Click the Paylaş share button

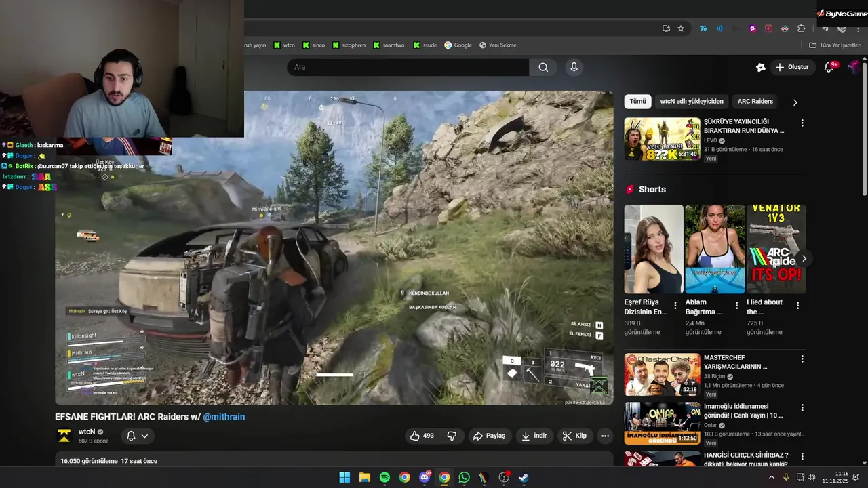pyautogui.click(x=490, y=436)
